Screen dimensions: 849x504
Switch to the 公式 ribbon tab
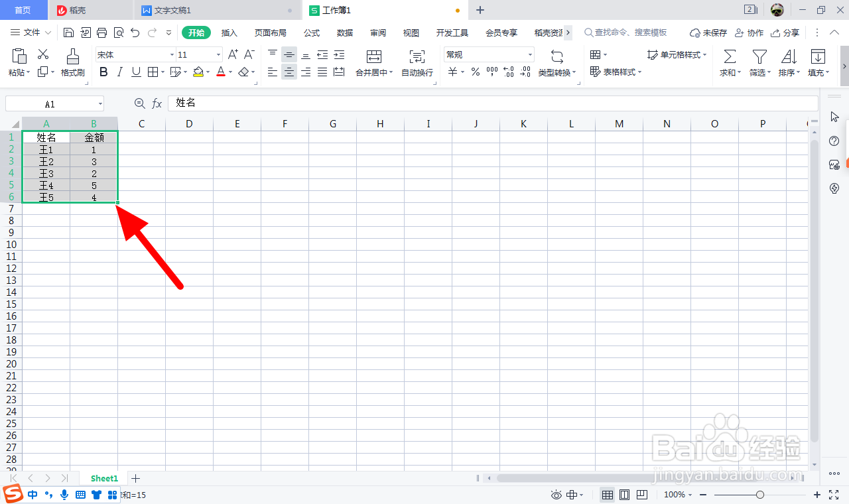tap(312, 32)
